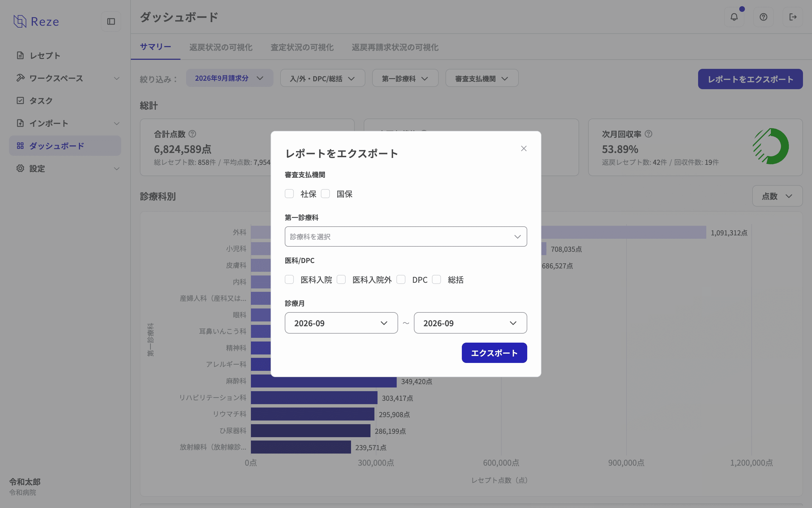Open the 審査支払機関 filter dropdown
Screen dimensions: 812x508
pos(482,78)
